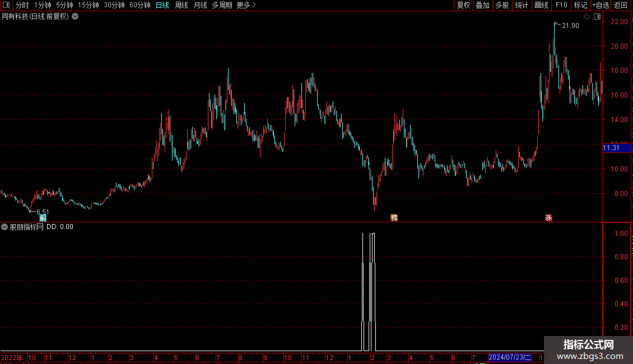Open the F10 company info

tap(561, 5)
